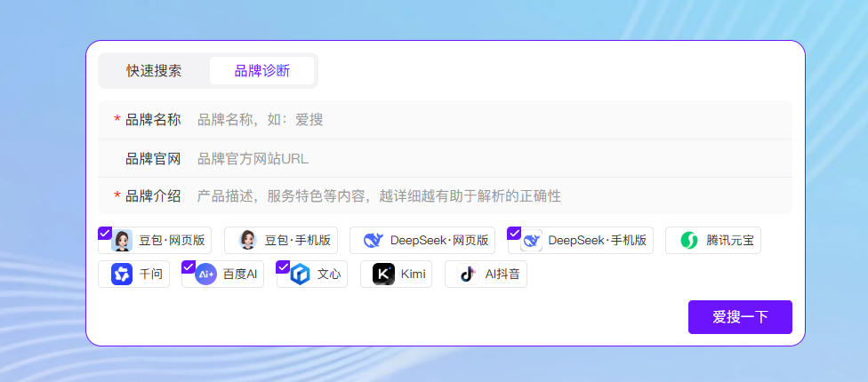868x382 pixels.
Task: Click the 豆包·手机版 avatar icon
Action: pos(247,240)
